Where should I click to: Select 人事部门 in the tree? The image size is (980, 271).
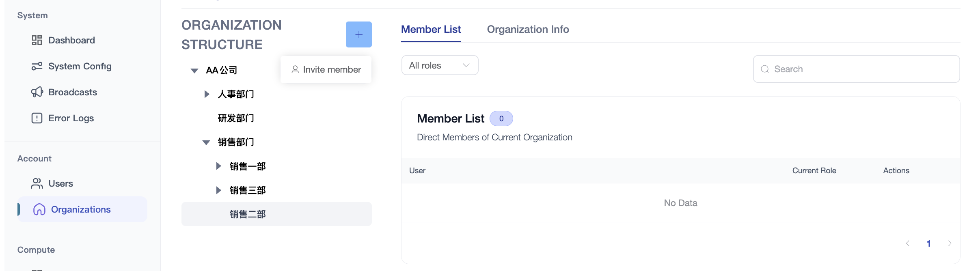click(236, 94)
